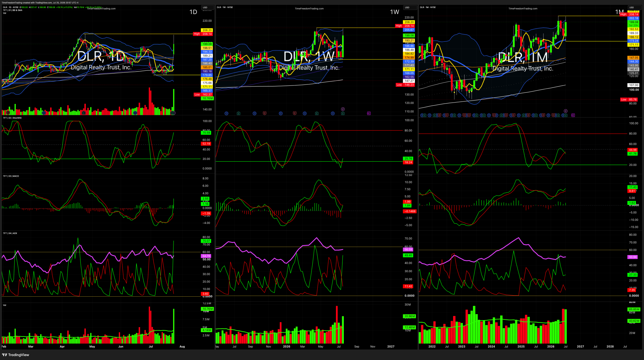Select the TFT 02 StochRSI indicator legend
The height and width of the screenshot is (360, 644).
pyautogui.click(x=12, y=118)
